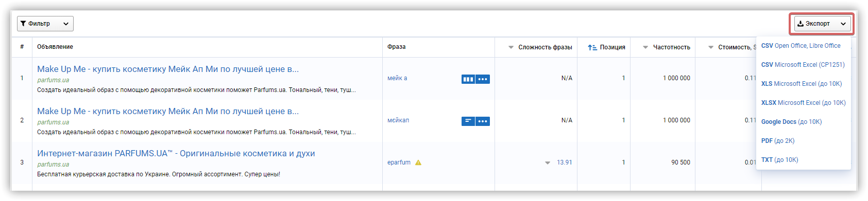Choose CSV Open Office, Libre Office export
The image size is (868, 201).
801,46
